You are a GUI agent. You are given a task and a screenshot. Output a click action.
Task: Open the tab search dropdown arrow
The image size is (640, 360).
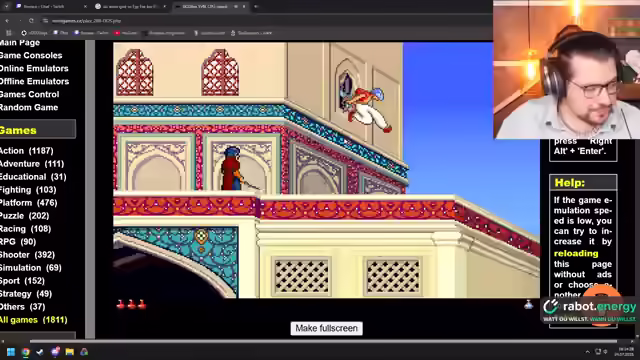click(x=7, y=7)
